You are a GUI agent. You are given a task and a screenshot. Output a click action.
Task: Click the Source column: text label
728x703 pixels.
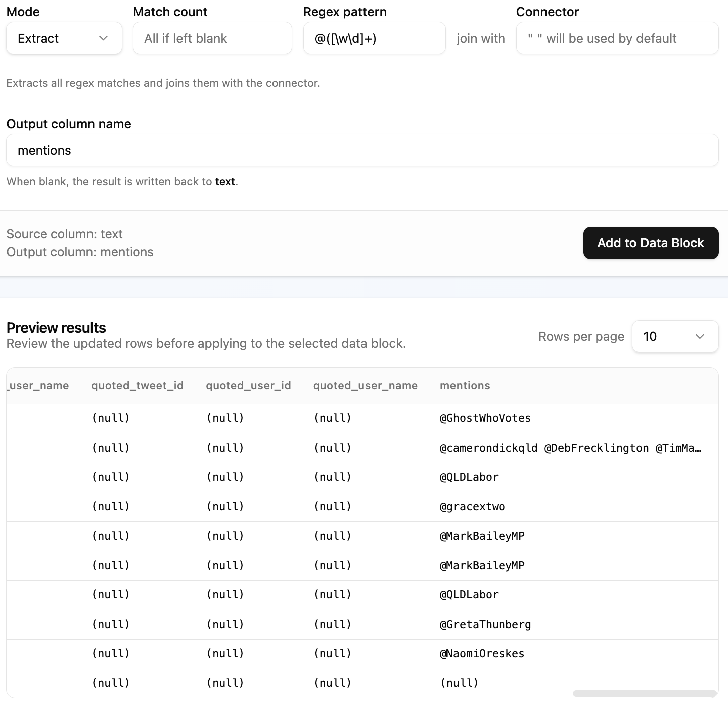64,234
